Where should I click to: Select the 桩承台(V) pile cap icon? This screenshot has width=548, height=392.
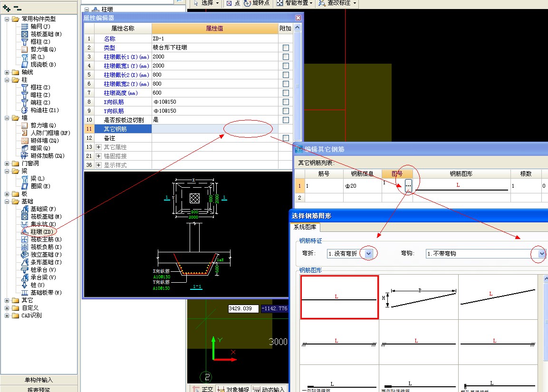(x=24, y=270)
